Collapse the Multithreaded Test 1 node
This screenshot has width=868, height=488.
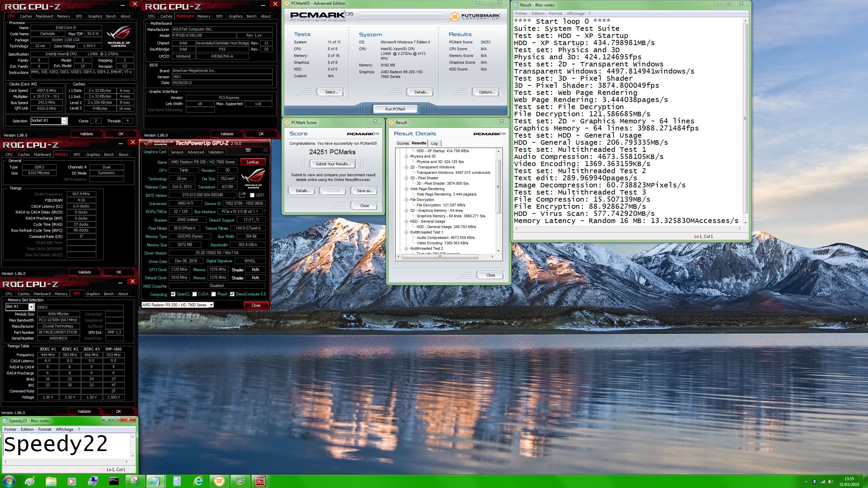pyautogui.click(x=406, y=232)
